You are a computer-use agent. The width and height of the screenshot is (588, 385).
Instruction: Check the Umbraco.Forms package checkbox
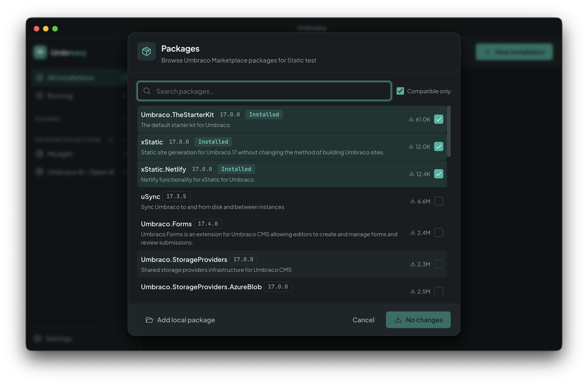point(438,233)
